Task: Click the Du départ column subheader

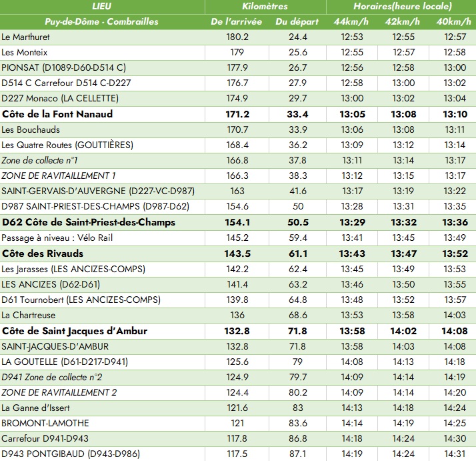Action: click(297, 21)
